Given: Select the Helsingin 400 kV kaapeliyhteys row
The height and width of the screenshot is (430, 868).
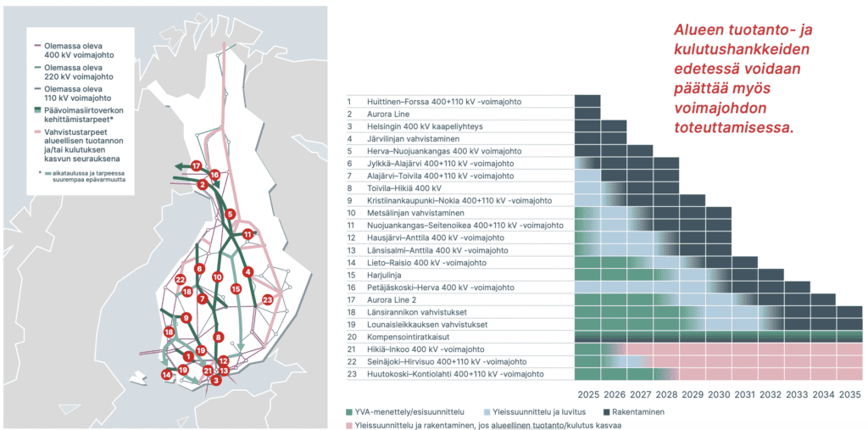Looking at the screenshot, I should pos(426,126).
